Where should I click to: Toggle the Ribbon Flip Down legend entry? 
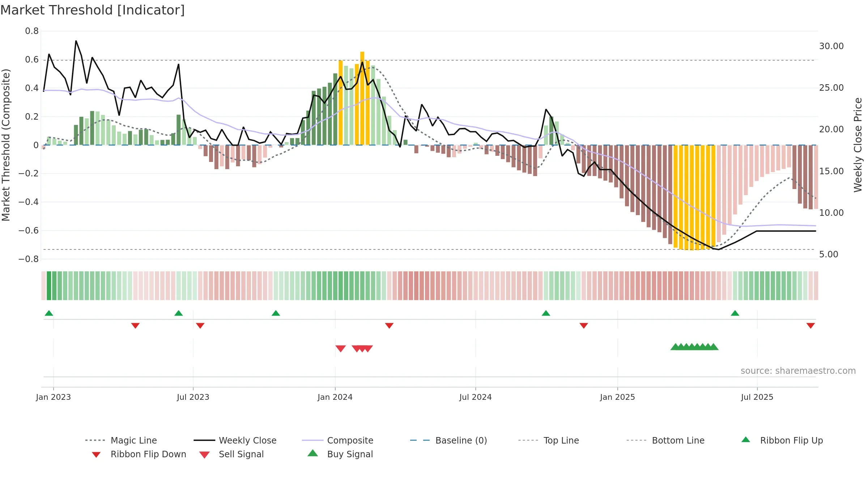tap(139, 454)
